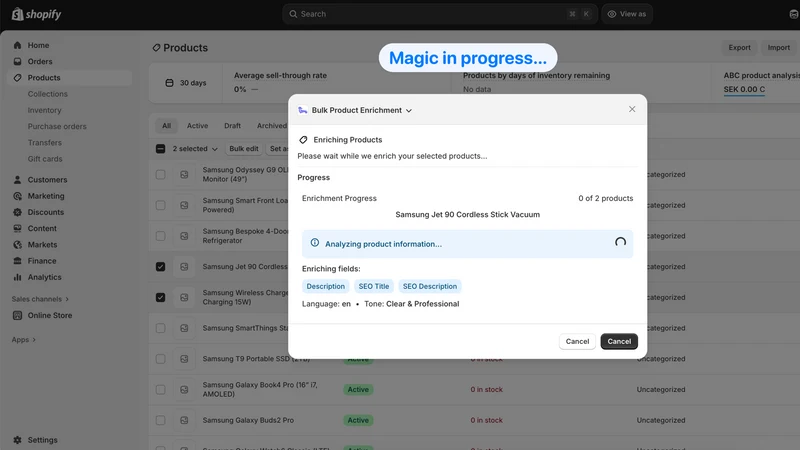
Task: Click the Analytics bar chart icon
Action: pos(17,277)
